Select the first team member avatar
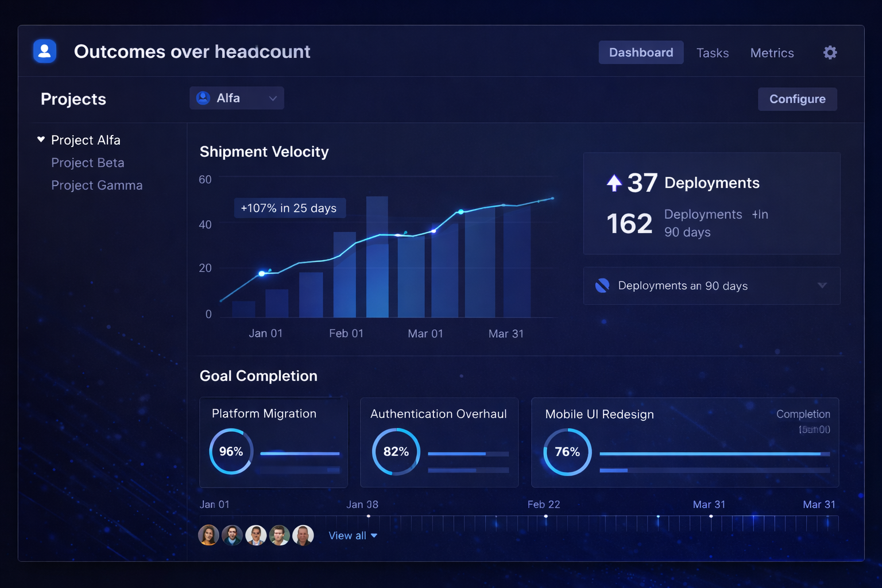882x588 pixels. 208,535
